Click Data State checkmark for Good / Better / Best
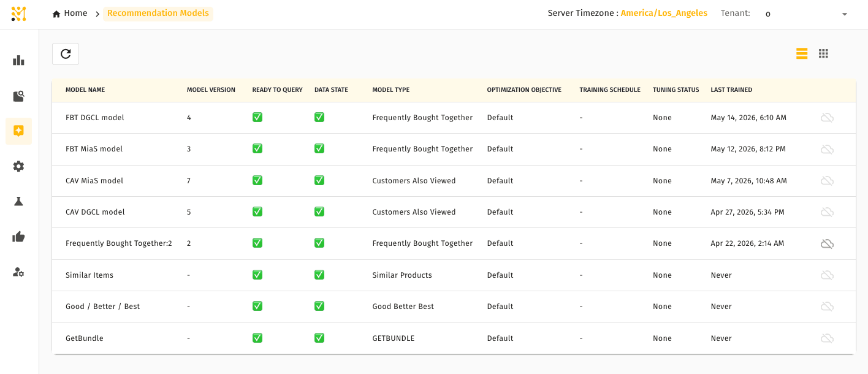The width and height of the screenshot is (868, 374). pyautogui.click(x=319, y=306)
